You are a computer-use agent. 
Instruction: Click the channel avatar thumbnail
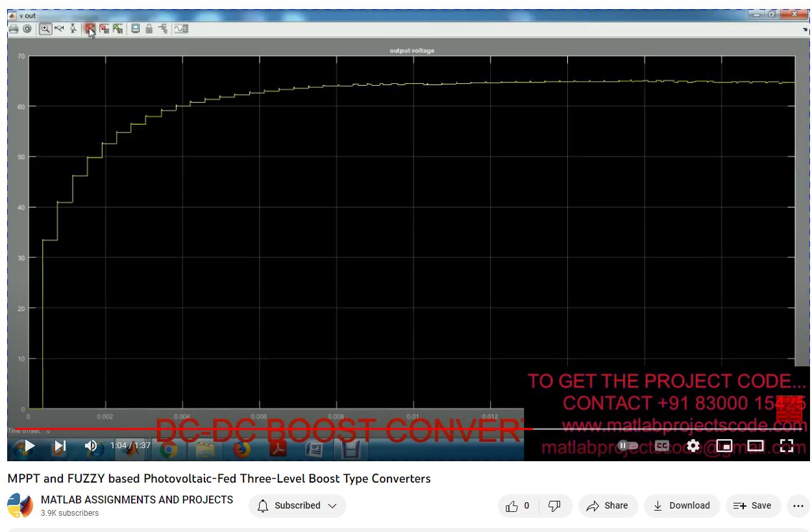click(x=20, y=506)
